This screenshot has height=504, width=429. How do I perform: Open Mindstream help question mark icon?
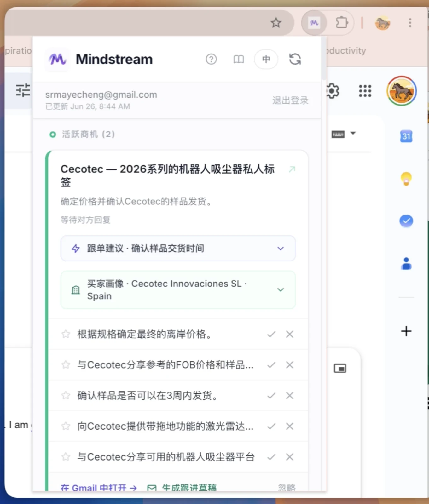point(211,59)
